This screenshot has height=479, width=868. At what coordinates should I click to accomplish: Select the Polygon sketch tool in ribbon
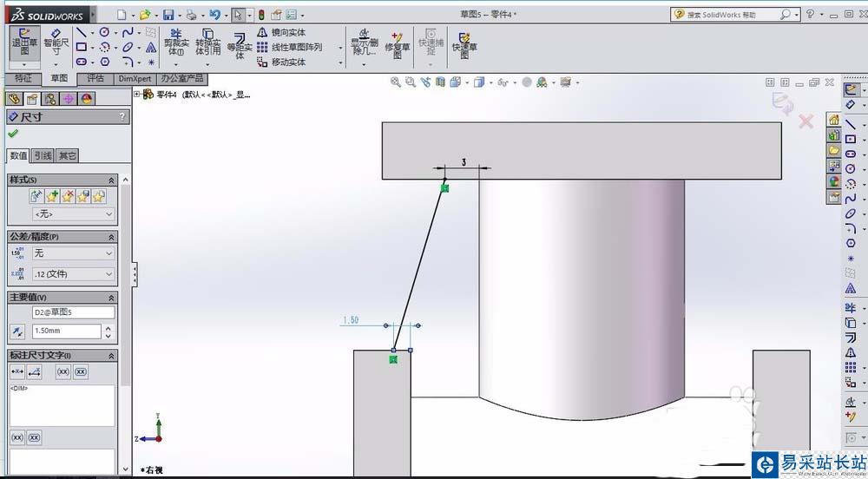click(x=105, y=62)
